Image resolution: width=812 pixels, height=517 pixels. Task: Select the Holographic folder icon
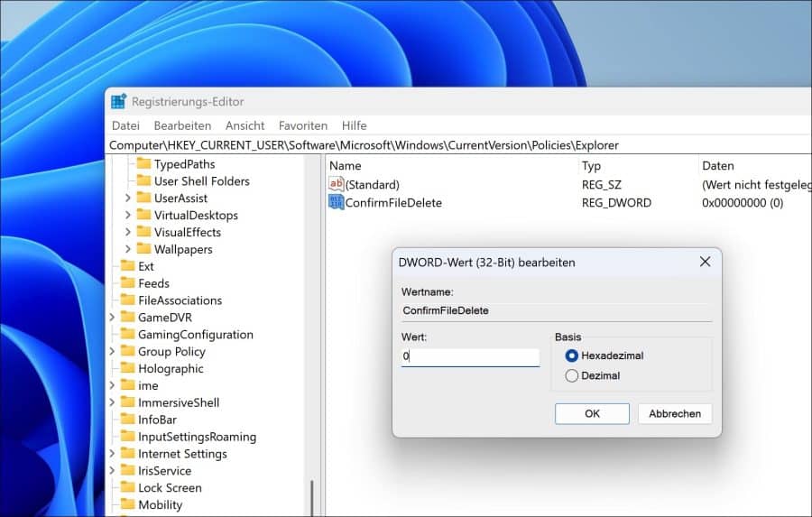click(126, 369)
